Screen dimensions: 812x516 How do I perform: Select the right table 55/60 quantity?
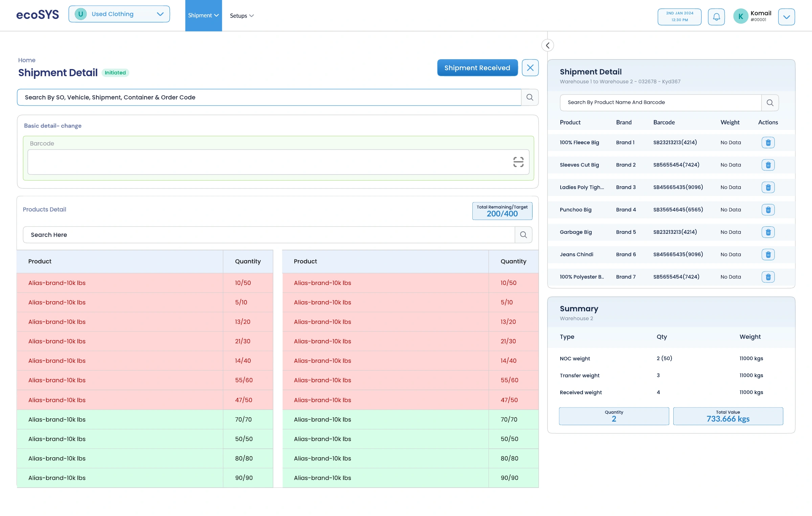(x=510, y=380)
